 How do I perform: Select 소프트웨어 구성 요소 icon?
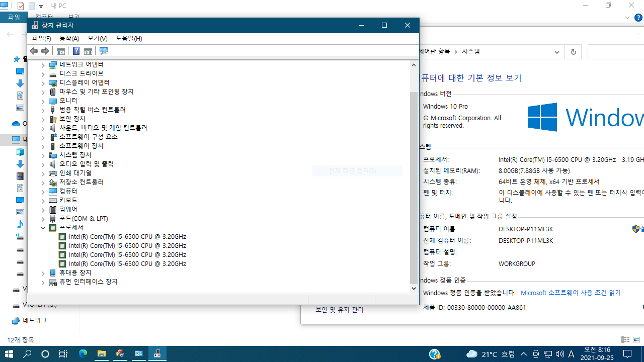[53, 137]
